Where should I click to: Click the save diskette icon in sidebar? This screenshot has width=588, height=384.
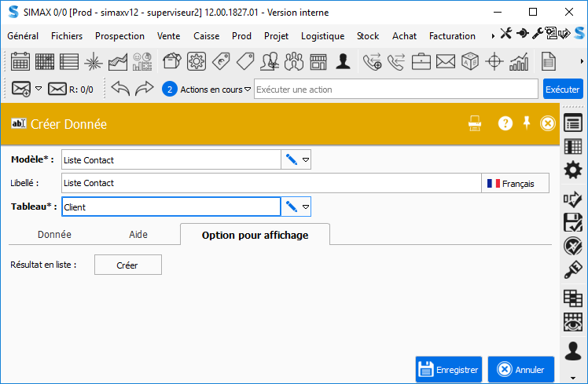click(x=574, y=222)
